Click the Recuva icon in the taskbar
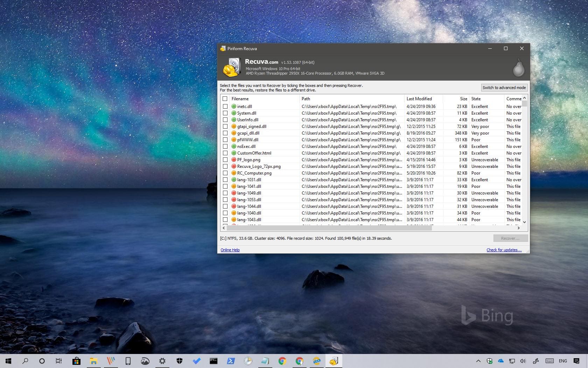This screenshot has height=368, width=588. tap(334, 361)
